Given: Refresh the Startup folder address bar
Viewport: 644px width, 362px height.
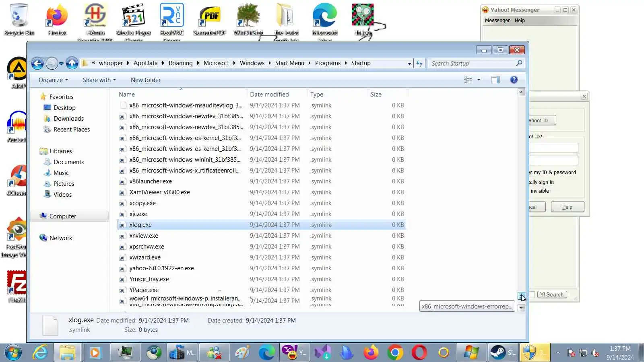Looking at the screenshot, I should click(419, 64).
